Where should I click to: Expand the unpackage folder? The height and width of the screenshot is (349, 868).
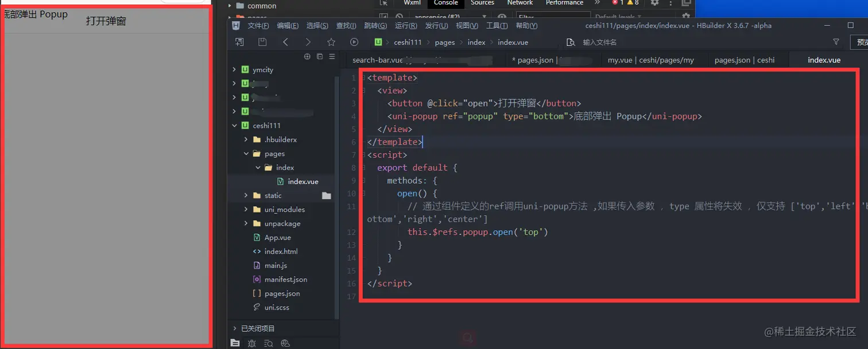click(246, 223)
